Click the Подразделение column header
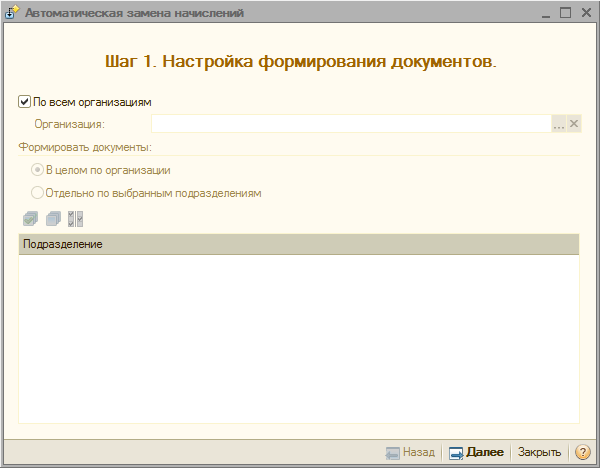Image resolution: width=600 pixels, height=468 pixels. pos(298,244)
